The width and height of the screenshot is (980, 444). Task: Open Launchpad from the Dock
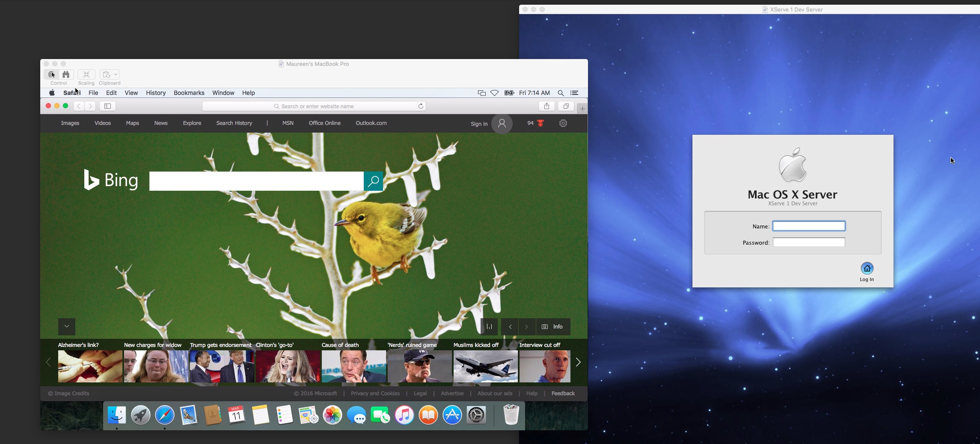coord(140,415)
